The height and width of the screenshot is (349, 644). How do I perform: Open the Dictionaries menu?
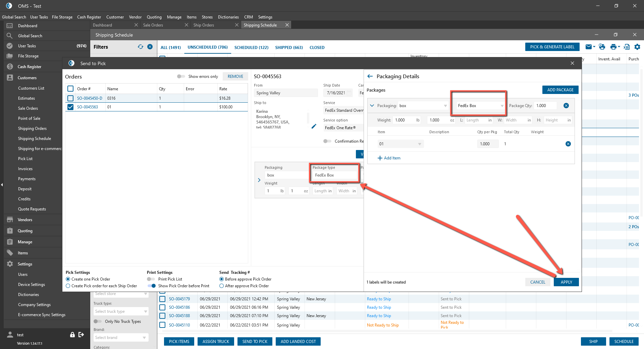pyautogui.click(x=228, y=17)
